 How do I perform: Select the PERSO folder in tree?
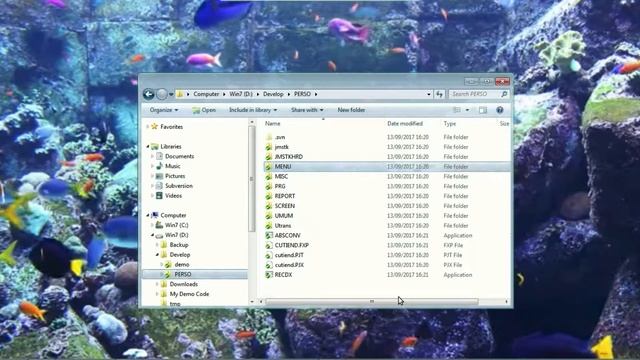click(182, 274)
